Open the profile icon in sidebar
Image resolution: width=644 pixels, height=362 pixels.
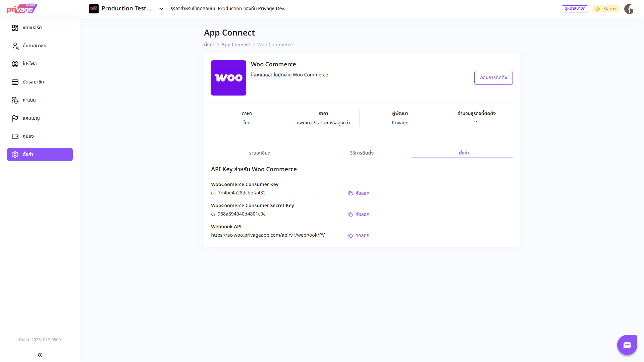(x=15, y=64)
